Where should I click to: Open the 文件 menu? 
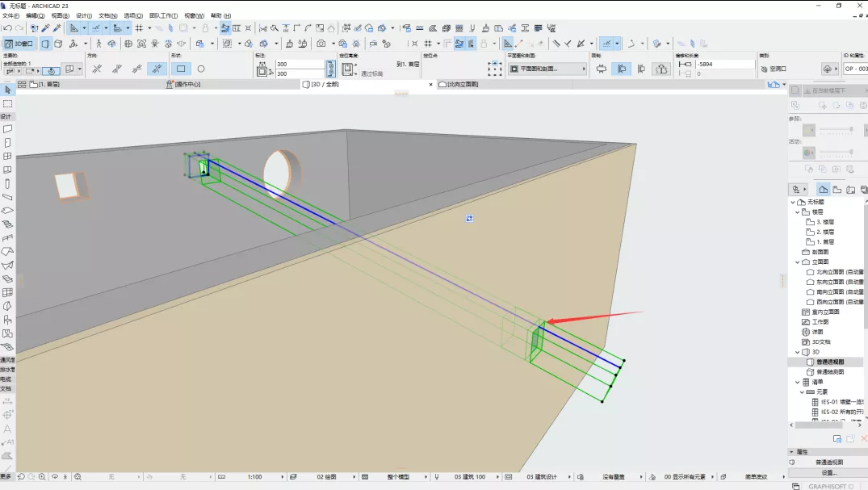[10, 15]
